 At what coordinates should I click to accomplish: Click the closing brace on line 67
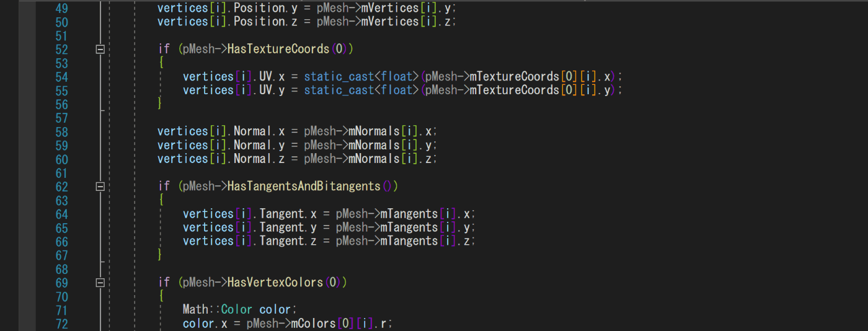click(x=161, y=255)
